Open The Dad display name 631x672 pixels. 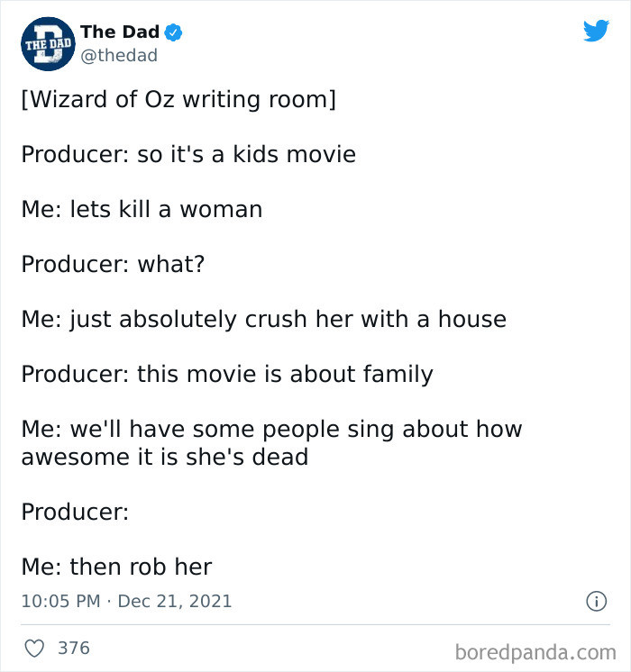pyautogui.click(x=120, y=32)
